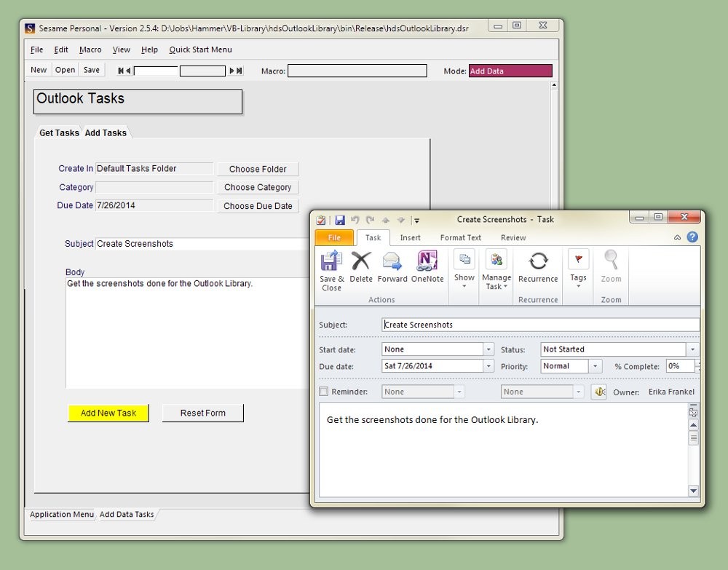Switch to the Format Text tab
Viewport: 728px width, 570px height.
461,237
